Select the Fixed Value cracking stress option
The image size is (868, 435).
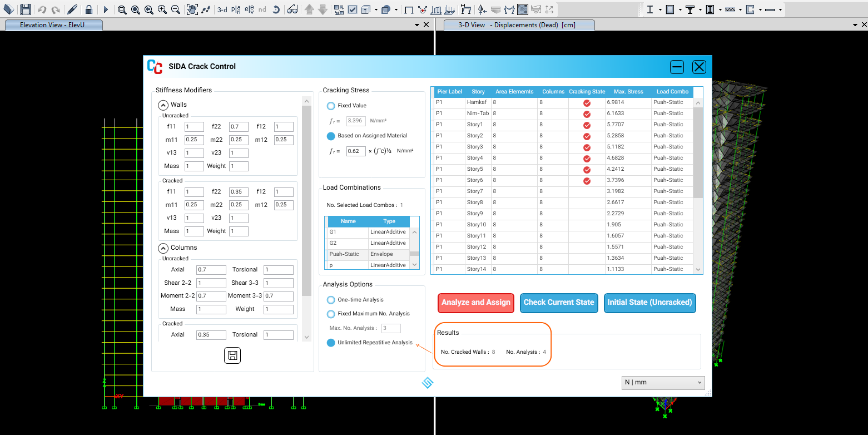331,106
